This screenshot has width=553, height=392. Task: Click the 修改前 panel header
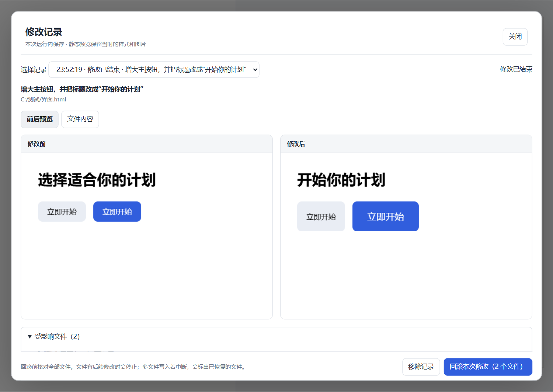click(x=147, y=144)
